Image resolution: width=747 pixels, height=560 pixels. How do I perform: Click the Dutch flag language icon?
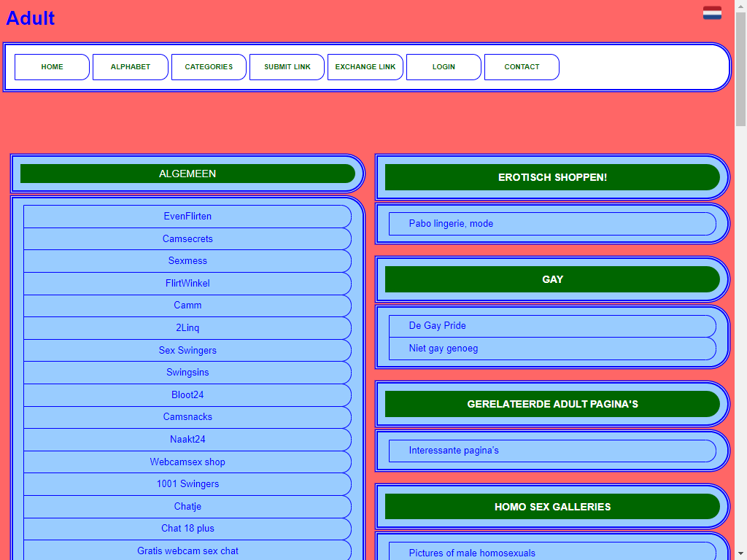(712, 12)
